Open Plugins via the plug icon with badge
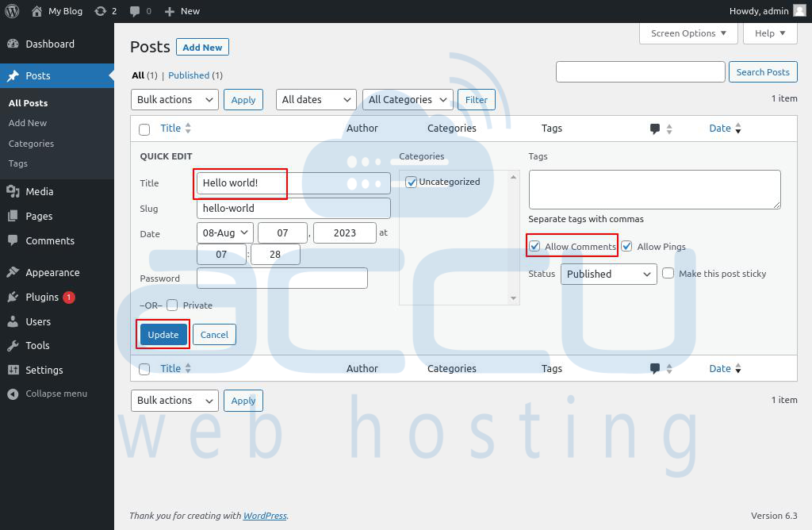This screenshot has height=530, width=812. [x=13, y=297]
